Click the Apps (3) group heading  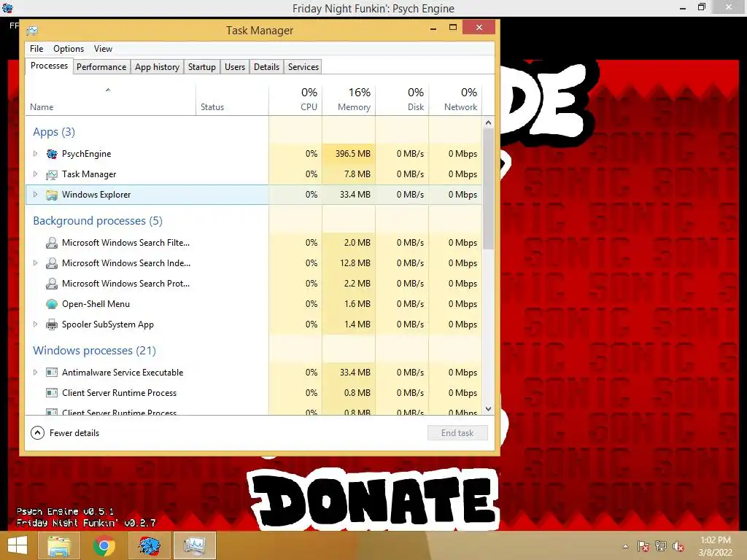click(54, 132)
